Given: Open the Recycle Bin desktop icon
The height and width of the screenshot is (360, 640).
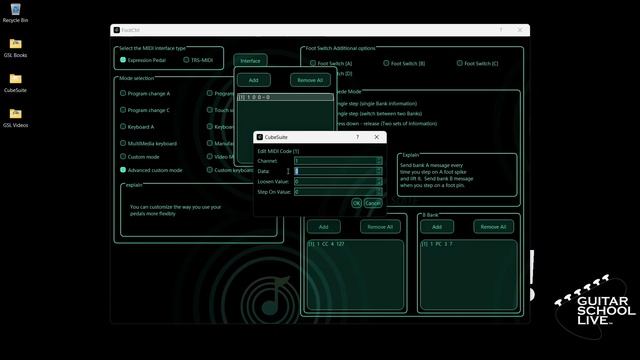Looking at the screenshot, I should 16,13.
